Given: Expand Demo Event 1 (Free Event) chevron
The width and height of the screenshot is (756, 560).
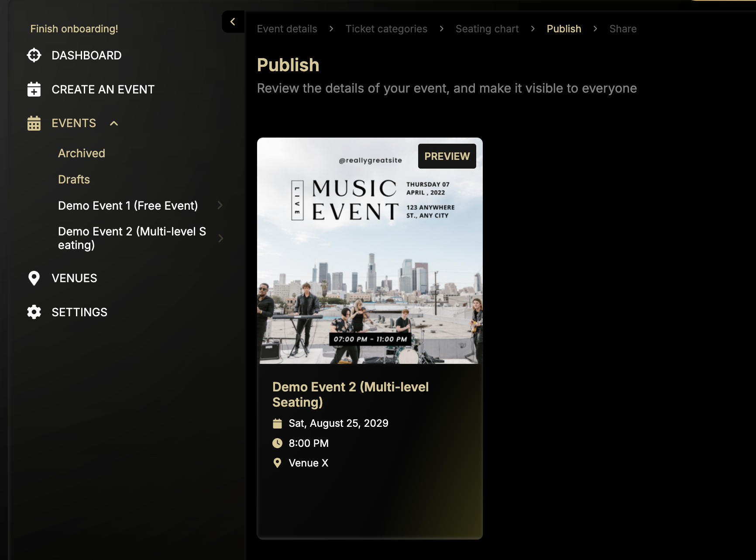Looking at the screenshot, I should [220, 205].
